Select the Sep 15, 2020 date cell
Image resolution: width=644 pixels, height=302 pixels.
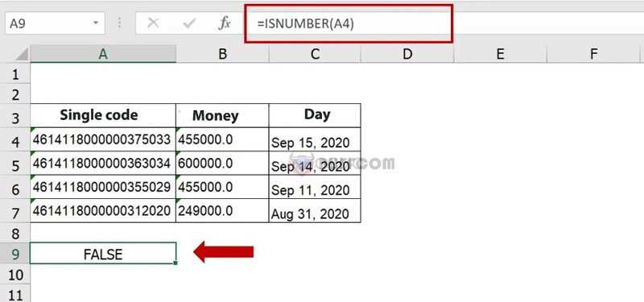pos(315,139)
